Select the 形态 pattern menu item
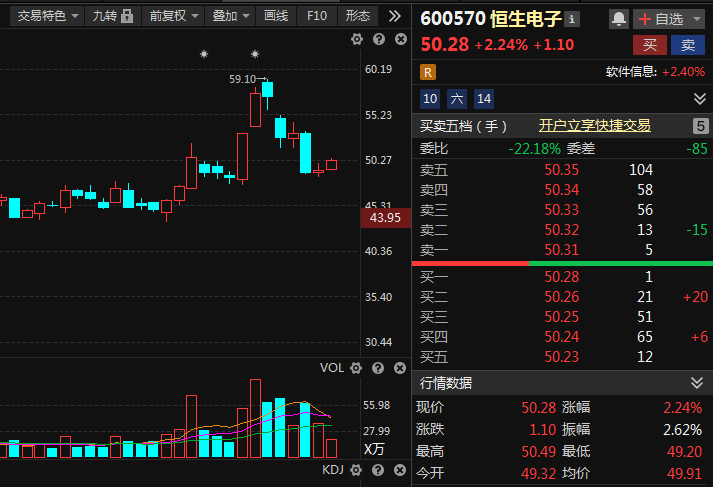713x487 pixels. tap(357, 16)
